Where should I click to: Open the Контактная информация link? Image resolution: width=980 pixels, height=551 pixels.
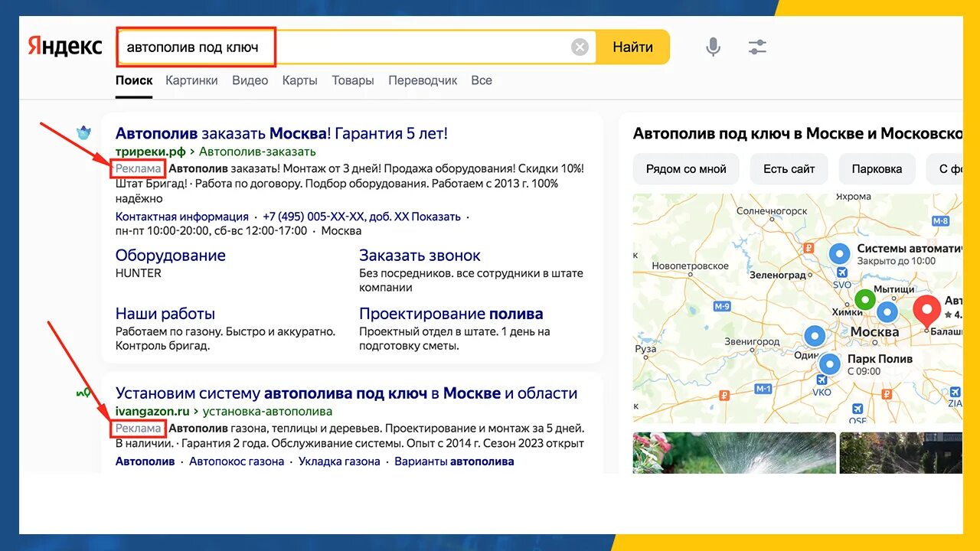182,217
